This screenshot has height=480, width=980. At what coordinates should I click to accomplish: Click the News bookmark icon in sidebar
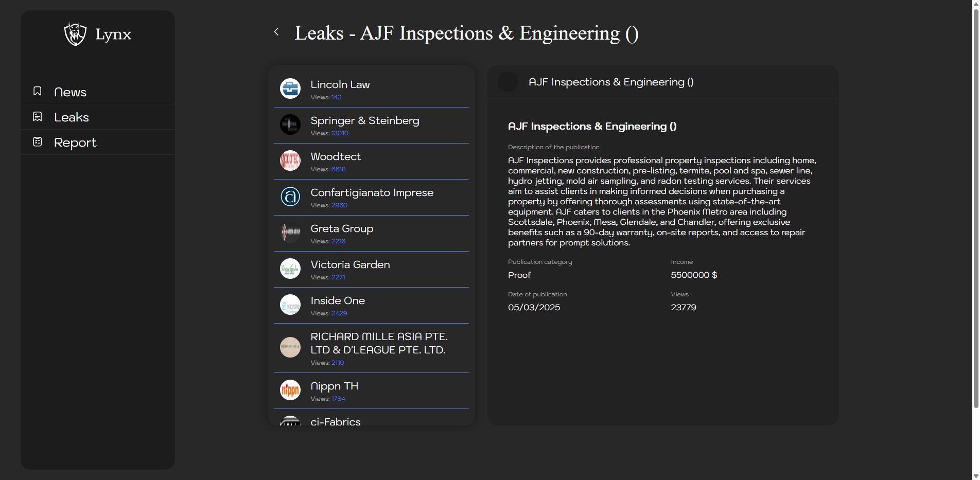tap(38, 91)
